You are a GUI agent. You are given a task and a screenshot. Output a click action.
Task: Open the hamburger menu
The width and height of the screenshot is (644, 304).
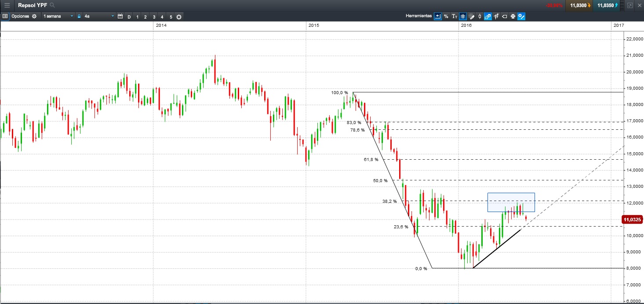point(7,5)
